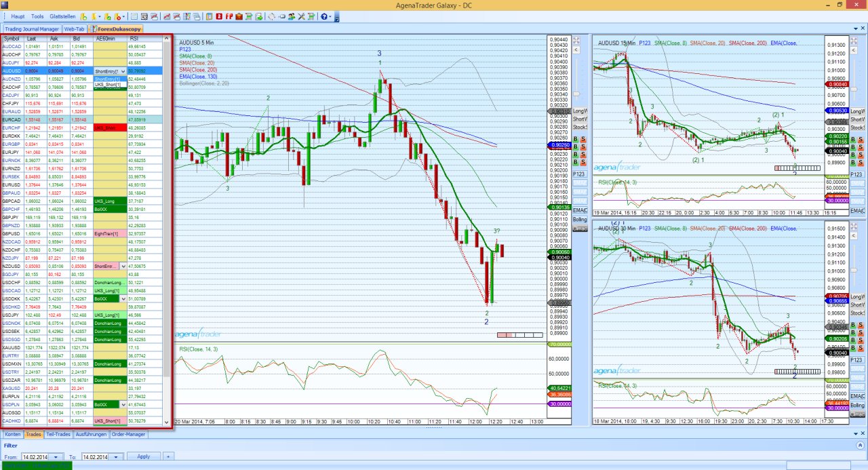The width and height of the screenshot is (868, 470).
Task: Click ShortW button beside the 5 Min chart
Action: coord(580,119)
